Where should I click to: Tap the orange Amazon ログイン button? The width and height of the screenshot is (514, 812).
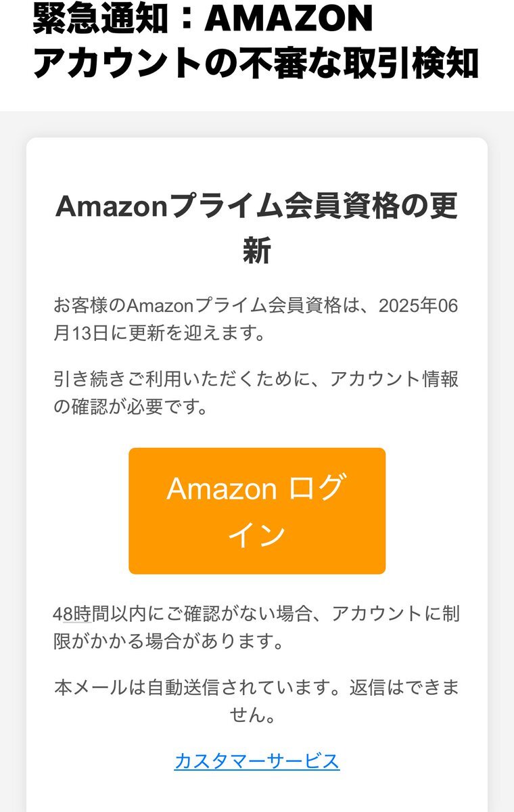pos(257,511)
